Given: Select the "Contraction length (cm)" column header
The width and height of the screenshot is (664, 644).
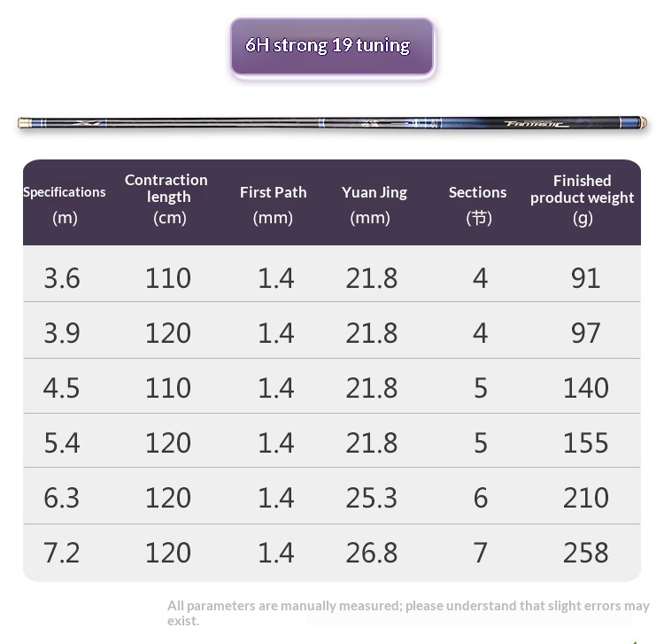Looking at the screenshot, I should pyautogui.click(x=166, y=198).
